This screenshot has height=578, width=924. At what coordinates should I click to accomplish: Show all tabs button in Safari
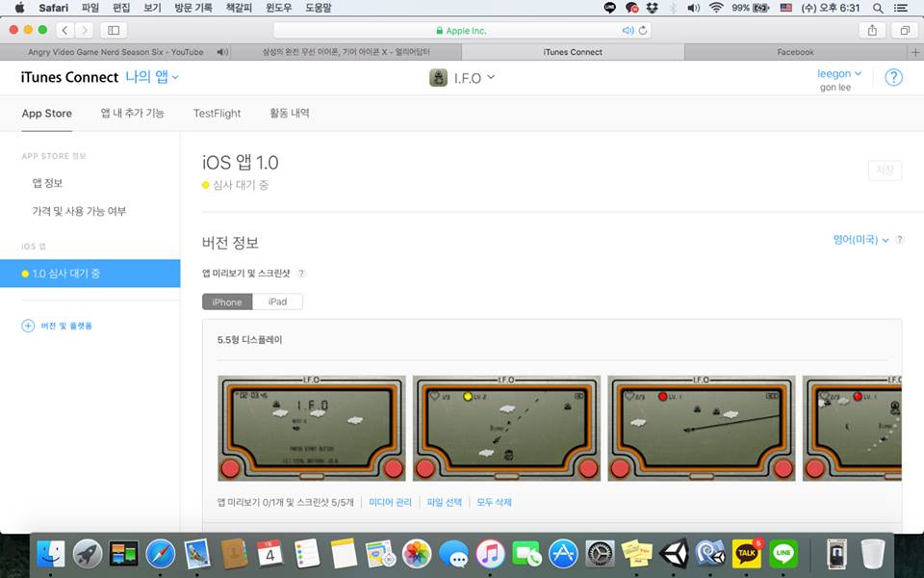pyautogui.click(x=905, y=30)
